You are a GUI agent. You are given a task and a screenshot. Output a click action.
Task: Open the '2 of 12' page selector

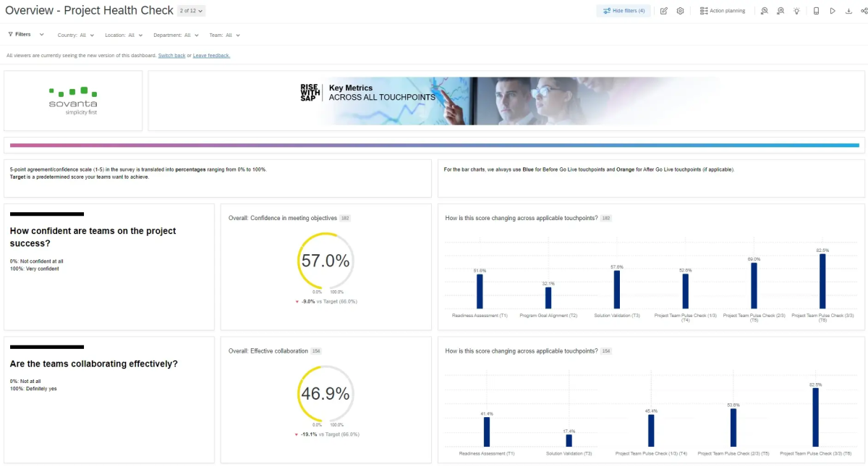(192, 11)
